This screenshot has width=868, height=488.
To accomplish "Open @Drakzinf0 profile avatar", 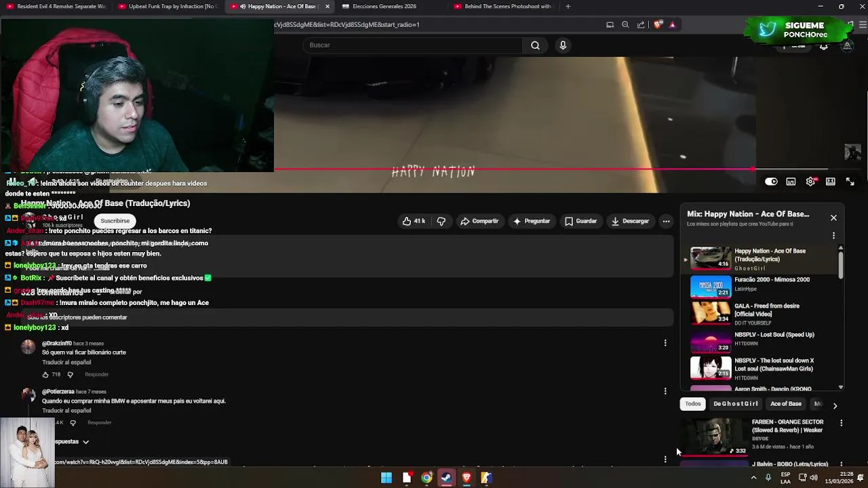I will pos(28,347).
